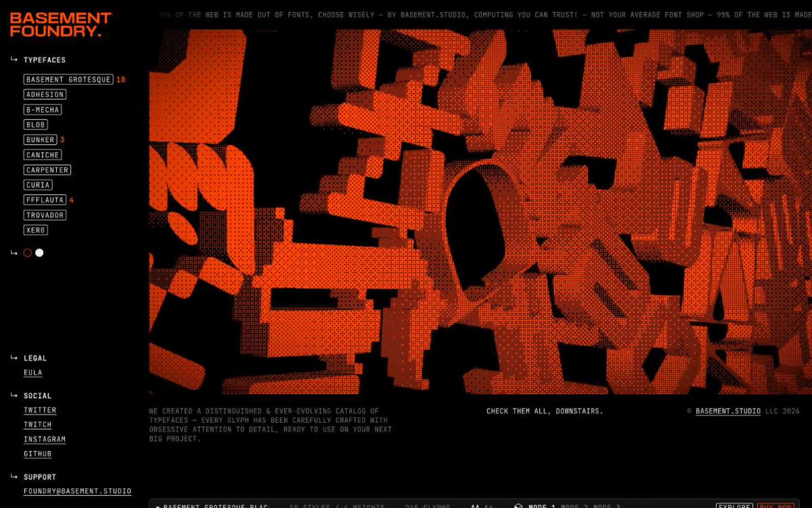Choose FFFlauta from the typefaces
This screenshot has width=812, height=508.
click(45, 200)
